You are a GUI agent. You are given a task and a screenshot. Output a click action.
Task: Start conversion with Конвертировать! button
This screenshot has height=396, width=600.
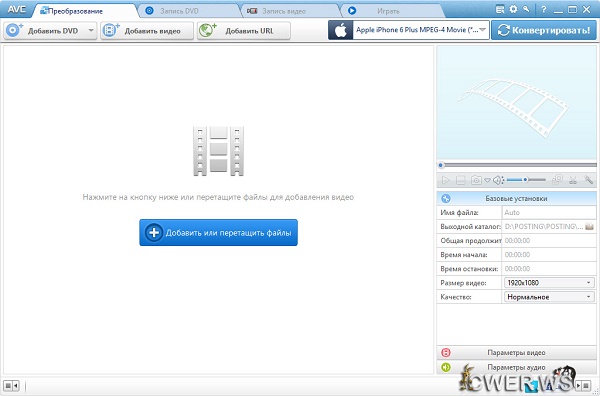click(544, 30)
